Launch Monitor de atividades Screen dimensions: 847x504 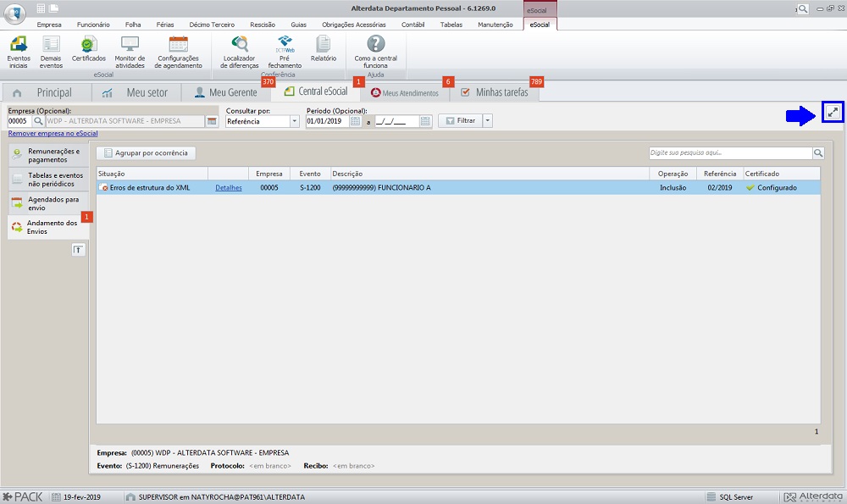coord(130,53)
